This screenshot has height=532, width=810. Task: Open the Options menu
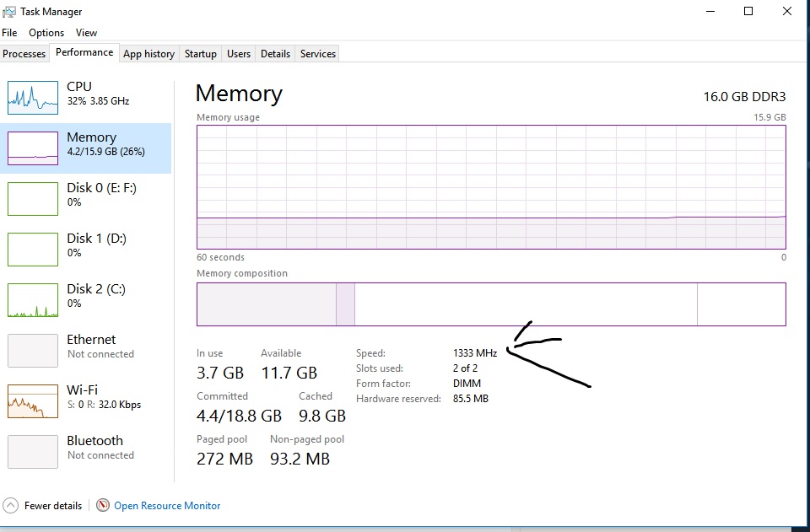[x=46, y=33]
